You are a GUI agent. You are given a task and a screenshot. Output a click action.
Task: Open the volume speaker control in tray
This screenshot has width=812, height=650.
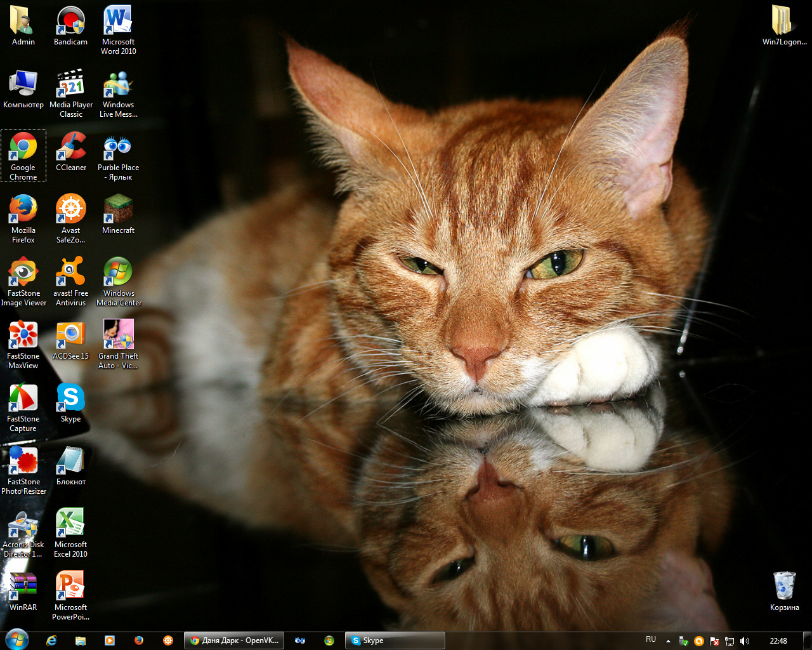point(745,641)
